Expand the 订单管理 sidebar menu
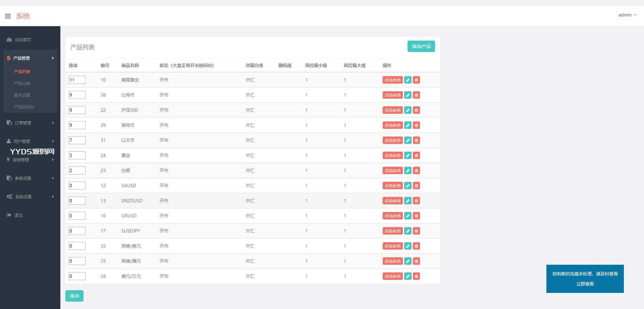The image size is (644, 309). pyautogui.click(x=30, y=123)
